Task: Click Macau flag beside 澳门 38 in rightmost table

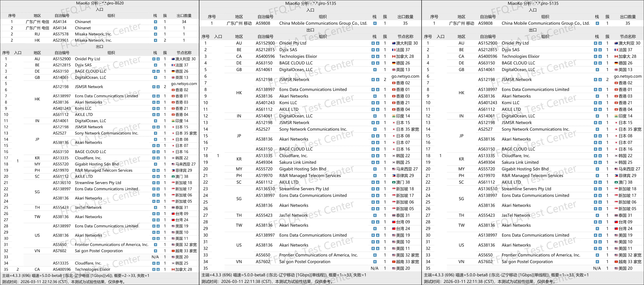Action: click(x=616, y=182)
